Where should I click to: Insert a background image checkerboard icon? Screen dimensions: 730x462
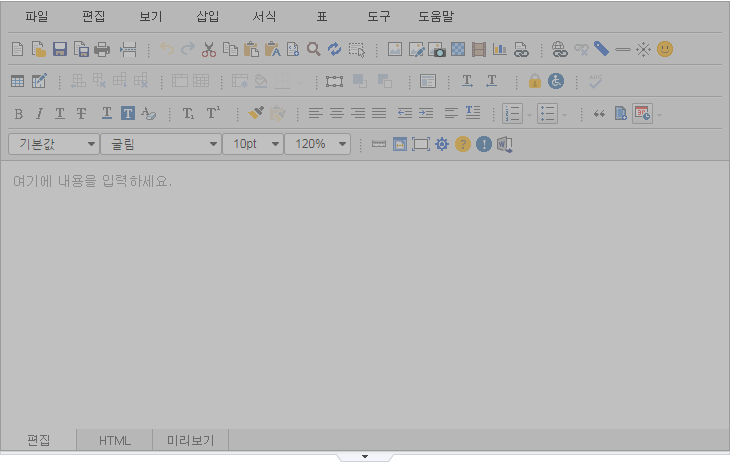(458, 49)
